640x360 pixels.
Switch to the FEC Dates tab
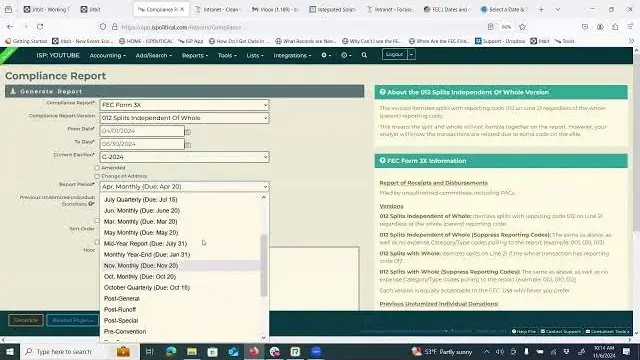[447, 9]
